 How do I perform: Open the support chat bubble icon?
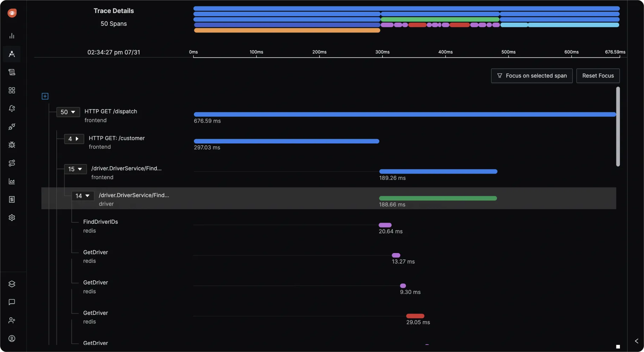[12, 302]
